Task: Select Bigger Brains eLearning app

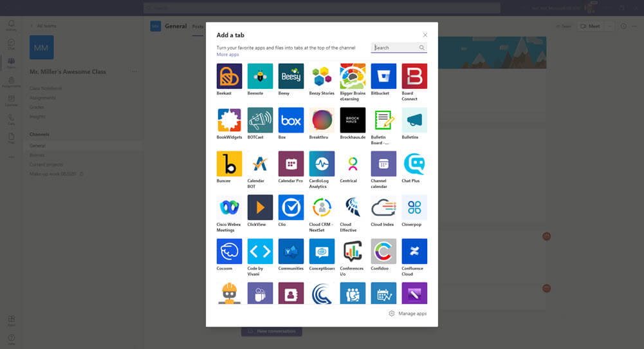Action: 353,76
